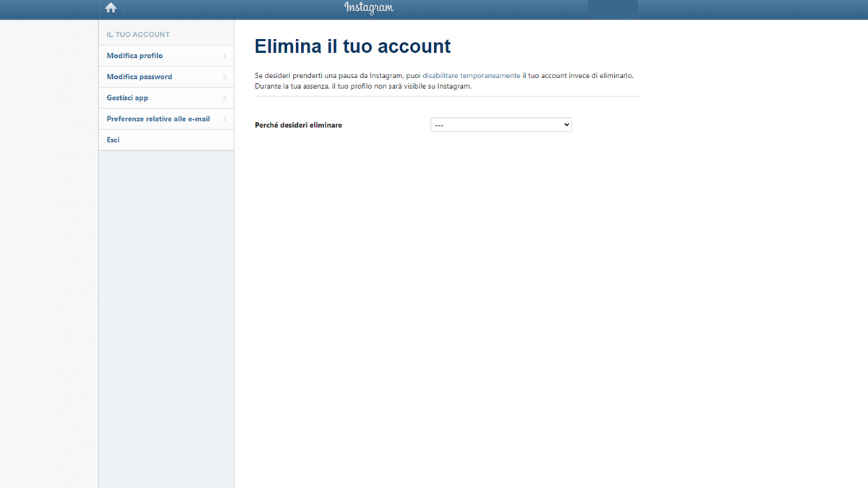The height and width of the screenshot is (488, 868).
Task: Open Gestisci app section
Action: 166,98
